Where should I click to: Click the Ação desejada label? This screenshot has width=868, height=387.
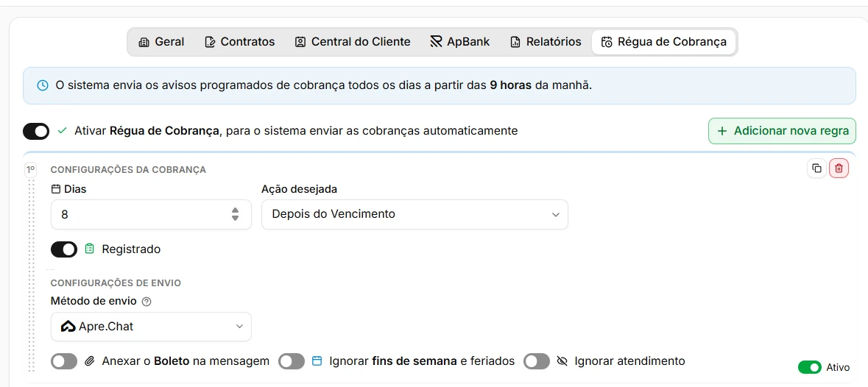300,189
